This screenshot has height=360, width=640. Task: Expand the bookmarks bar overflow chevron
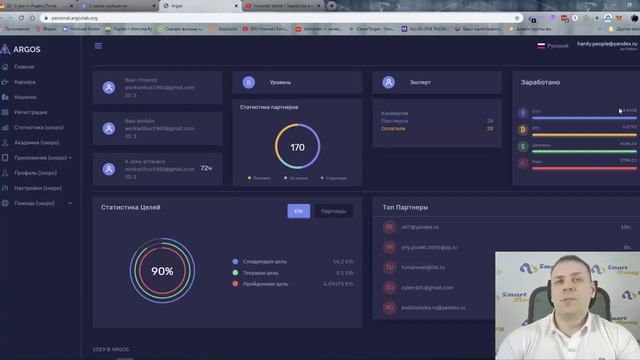click(600, 29)
